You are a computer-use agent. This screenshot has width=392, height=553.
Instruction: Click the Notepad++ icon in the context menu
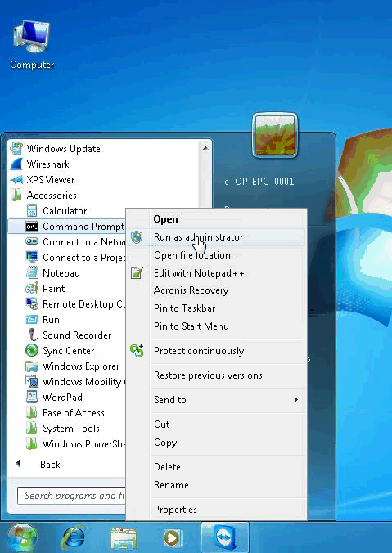[137, 272]
